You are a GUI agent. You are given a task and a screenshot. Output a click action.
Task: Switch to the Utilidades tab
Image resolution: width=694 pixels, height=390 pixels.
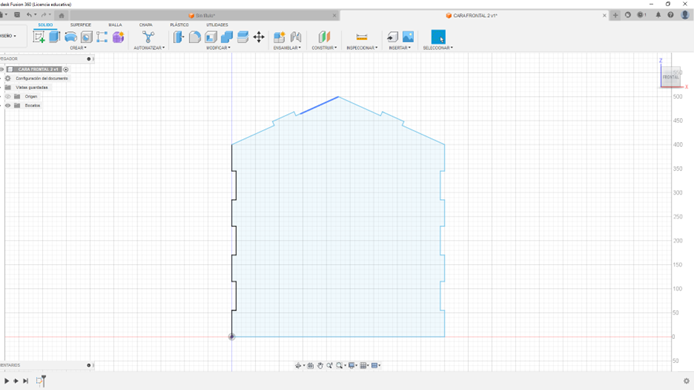(x=217, y=25)
